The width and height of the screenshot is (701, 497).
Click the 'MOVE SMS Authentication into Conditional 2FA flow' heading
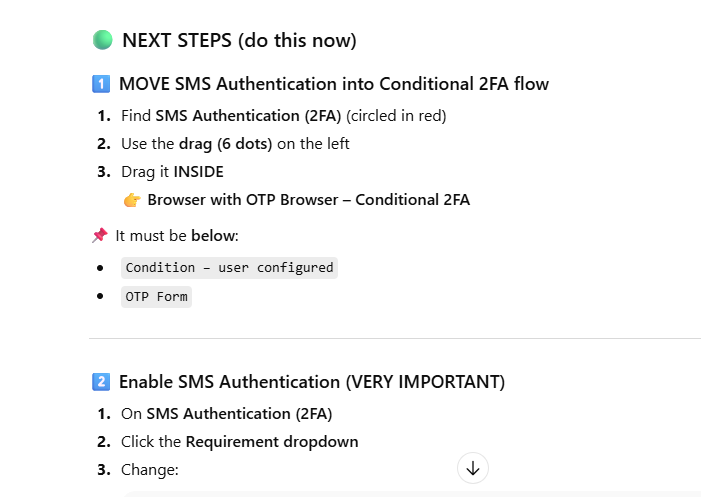(333, 84)
